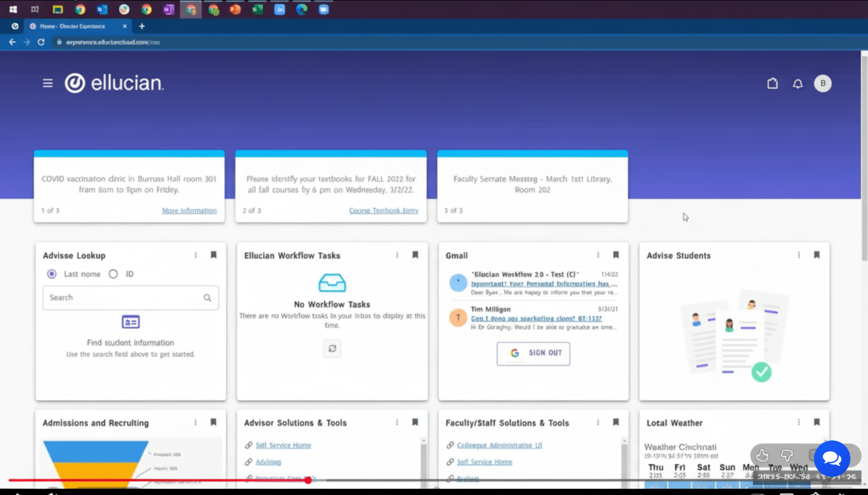Open Self Service Home in Advisor Tools
The image size is (868, 495).
click(283, 445)
